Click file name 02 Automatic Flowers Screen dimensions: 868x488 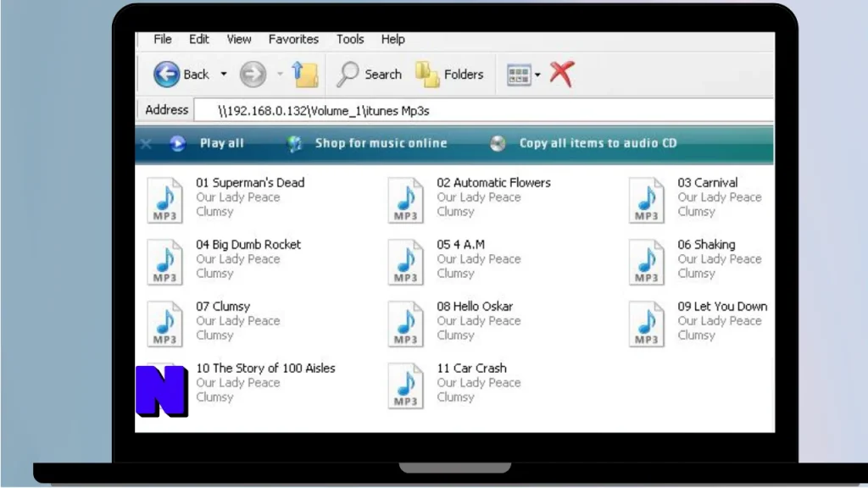click(494, 183)
